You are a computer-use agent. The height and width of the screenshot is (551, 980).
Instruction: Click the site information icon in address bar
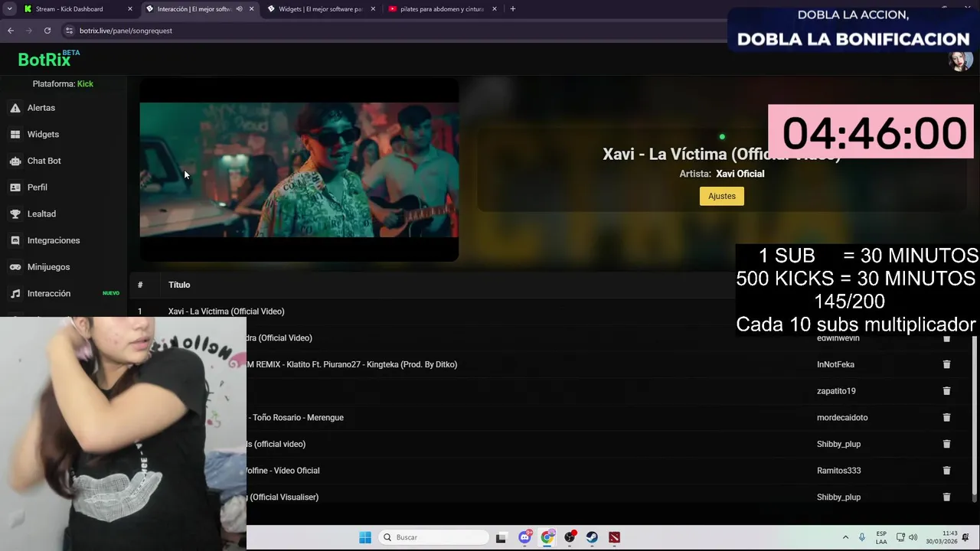(x=69, y=31)
